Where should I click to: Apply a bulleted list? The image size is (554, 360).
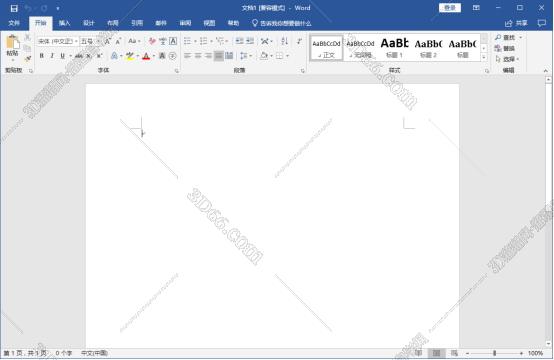[x=187, y=41]
